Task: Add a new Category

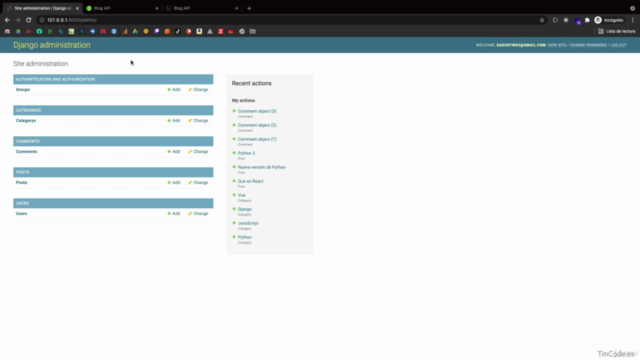Action: click(173, 120)
